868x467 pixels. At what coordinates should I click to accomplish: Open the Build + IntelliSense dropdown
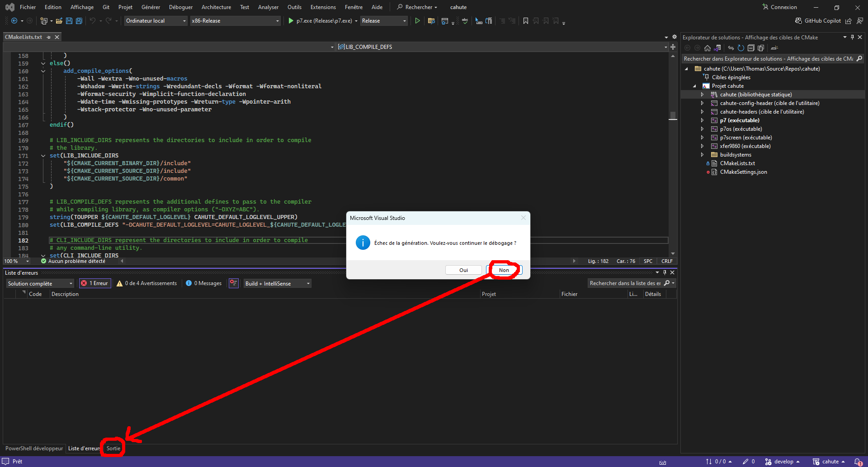pos(278,283)
